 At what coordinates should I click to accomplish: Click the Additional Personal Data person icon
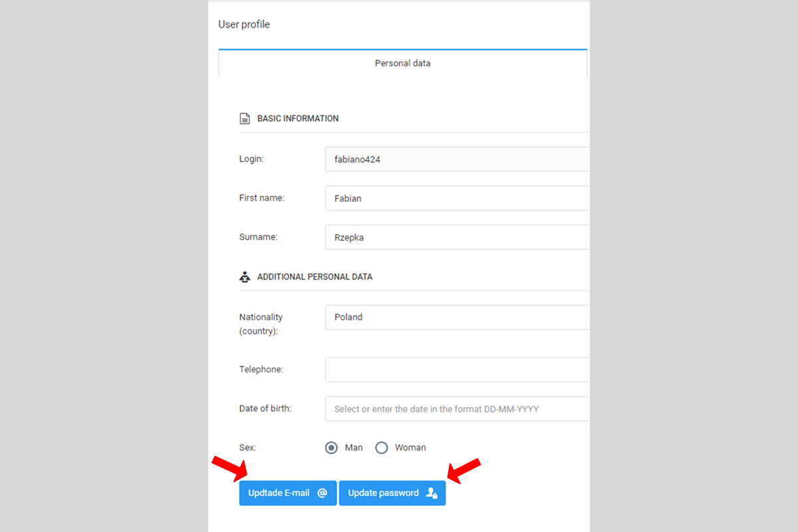pos(245,277)
